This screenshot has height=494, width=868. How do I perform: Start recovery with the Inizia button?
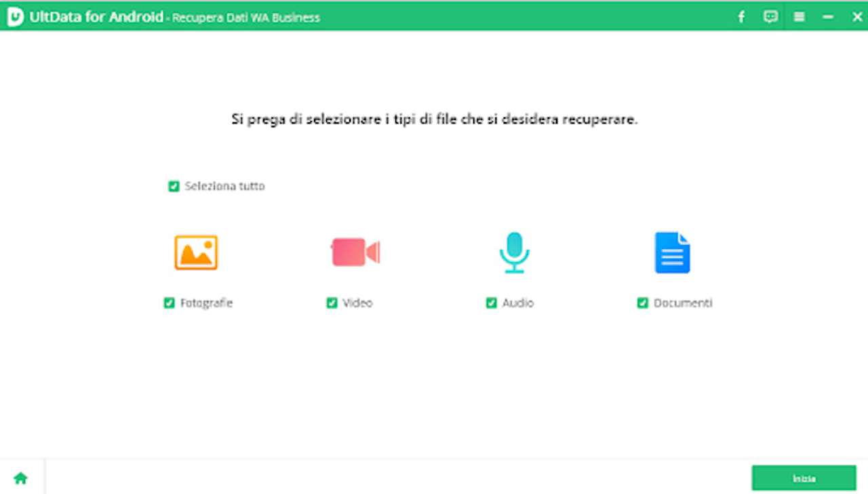804,478
